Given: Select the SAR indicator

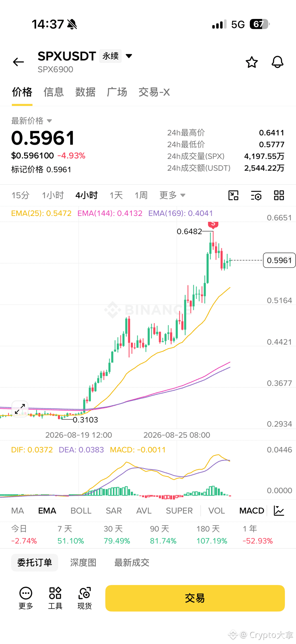Looking at the screenshot, I should click(x=114, y=511).
